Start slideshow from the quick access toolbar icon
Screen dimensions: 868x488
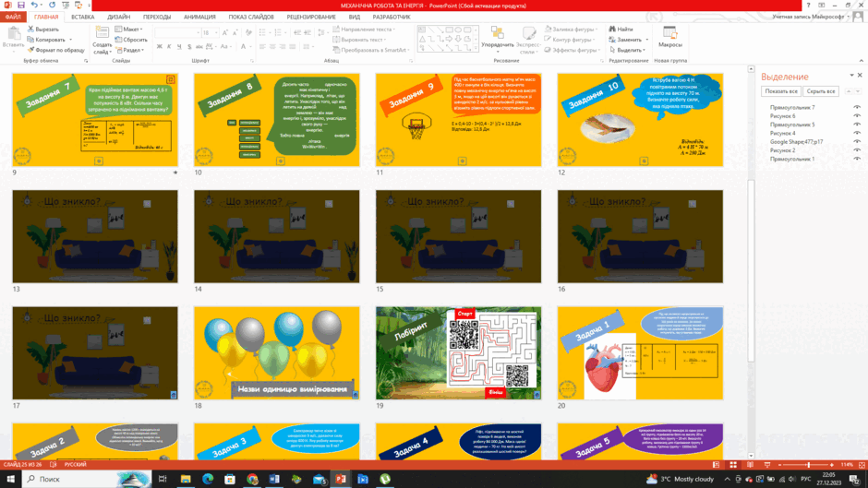tap(66, 5)
